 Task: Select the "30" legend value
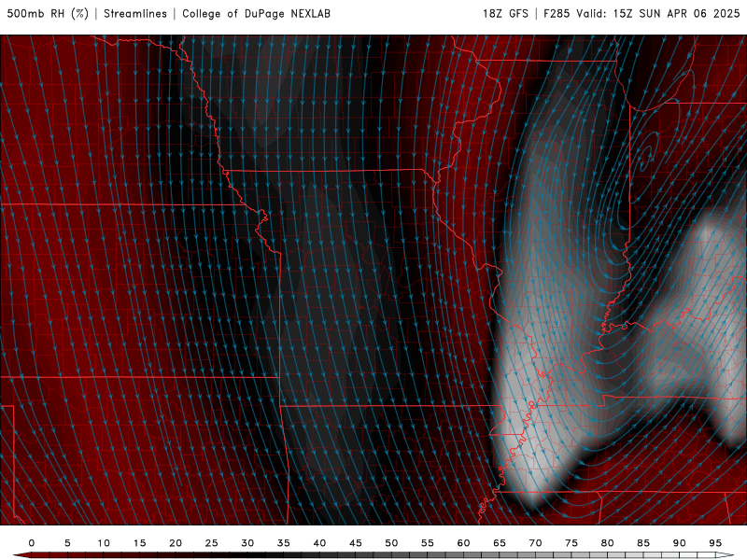pos(247,543)
